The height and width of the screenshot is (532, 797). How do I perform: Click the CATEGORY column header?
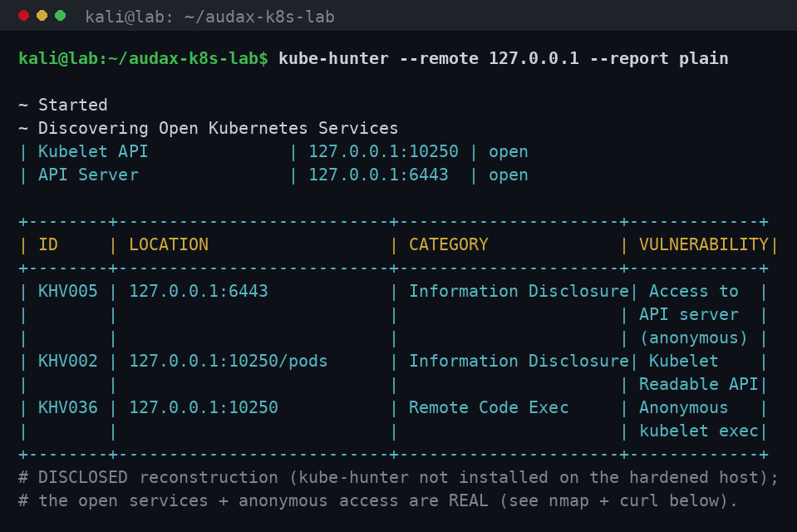pyautogui.click(x=448, y=244)
